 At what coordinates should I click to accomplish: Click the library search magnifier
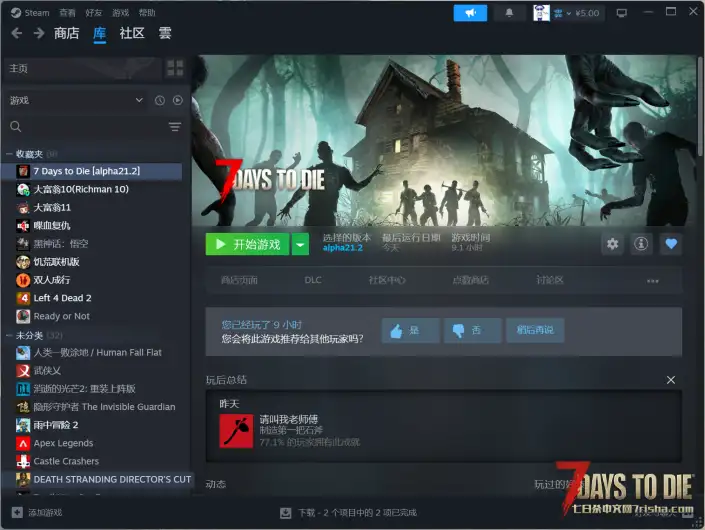tap(16, 127)
